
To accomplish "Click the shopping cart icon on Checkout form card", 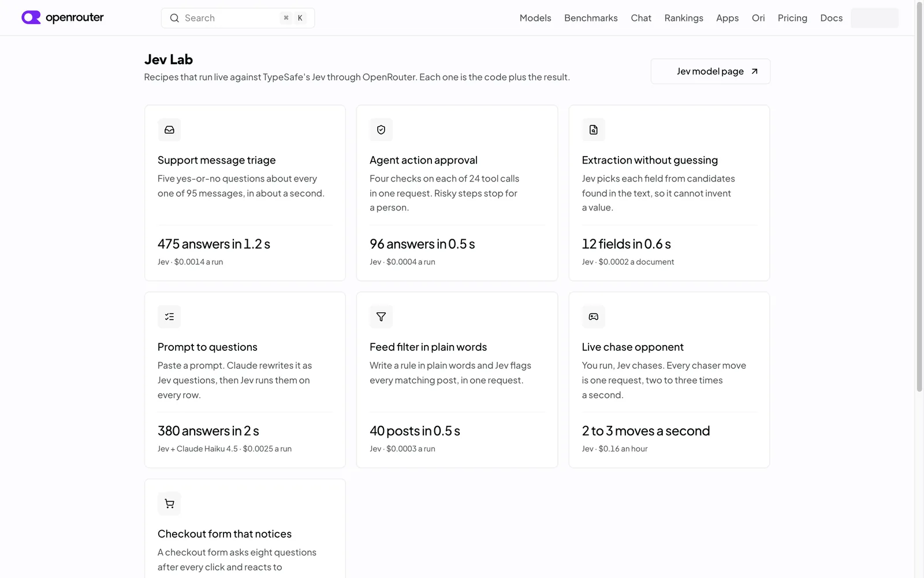I will coord(169,503).
